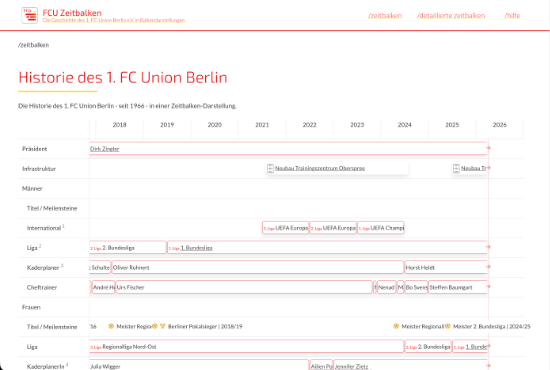Click first Meister Regionalliga medal icon
The width and height of the screenshot is (550, 370).
tap(111, 326)
